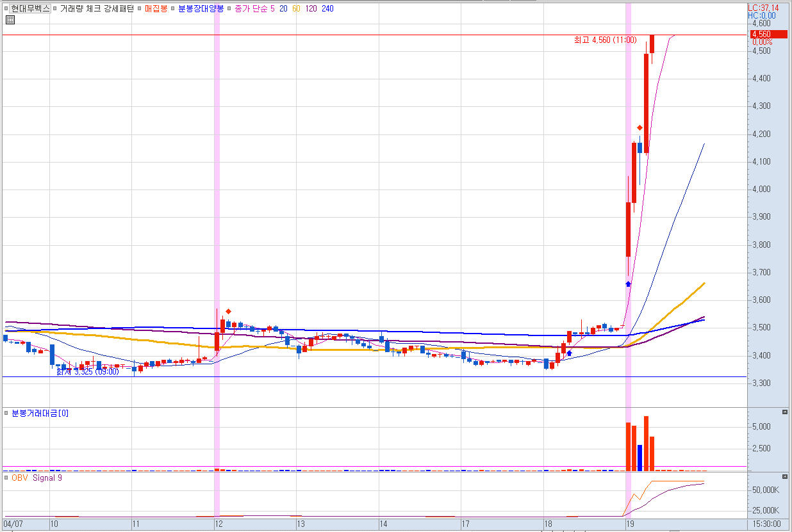Open the data table grid icon

10,20
